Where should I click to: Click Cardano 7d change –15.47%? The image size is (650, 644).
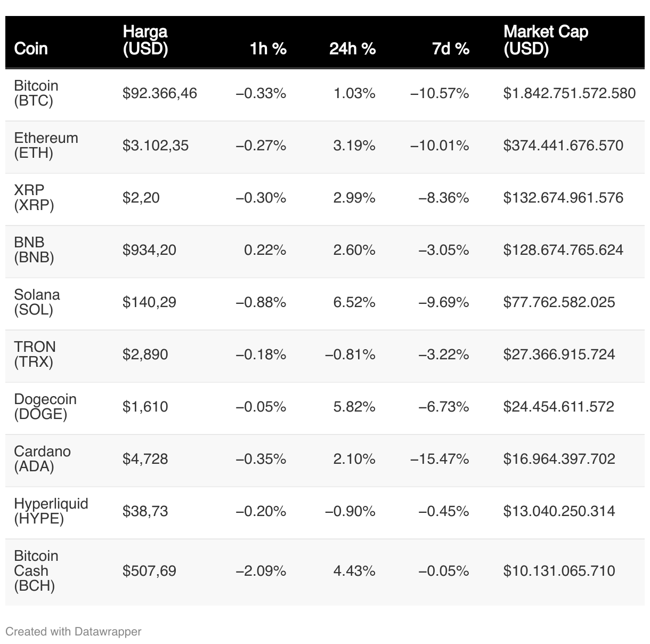440,459
